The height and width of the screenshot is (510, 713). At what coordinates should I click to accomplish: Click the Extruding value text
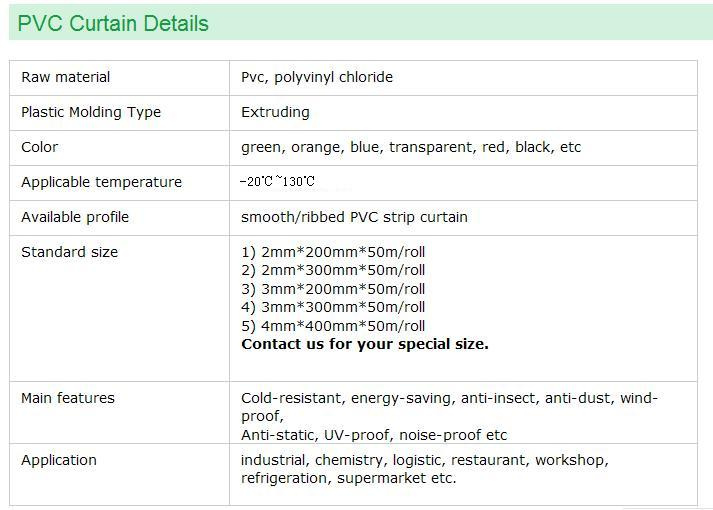pos(275,112)
